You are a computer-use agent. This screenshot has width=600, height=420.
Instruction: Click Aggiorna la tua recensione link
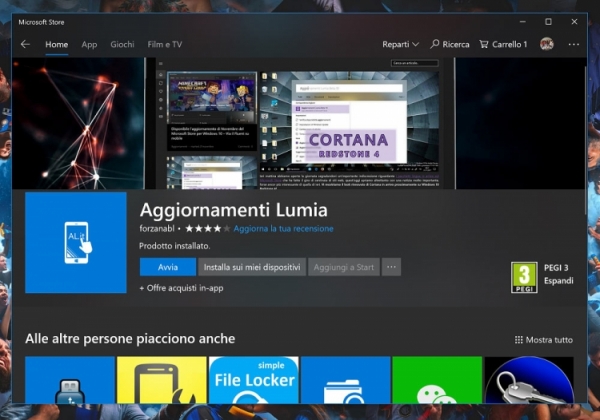[x=284, y=229]
